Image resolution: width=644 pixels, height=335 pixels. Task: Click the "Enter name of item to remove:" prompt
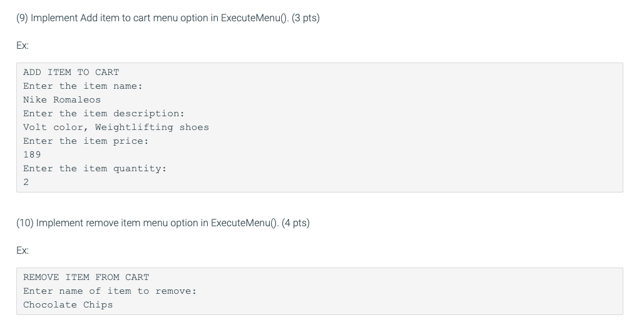coord(110,291)
